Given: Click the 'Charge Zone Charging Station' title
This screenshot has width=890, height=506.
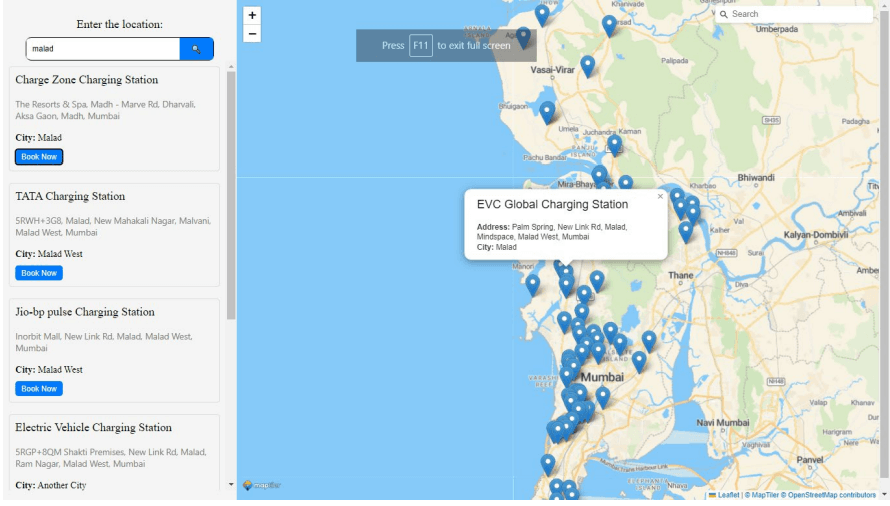Looking at the screenshot, I should [x=87, y=80].
